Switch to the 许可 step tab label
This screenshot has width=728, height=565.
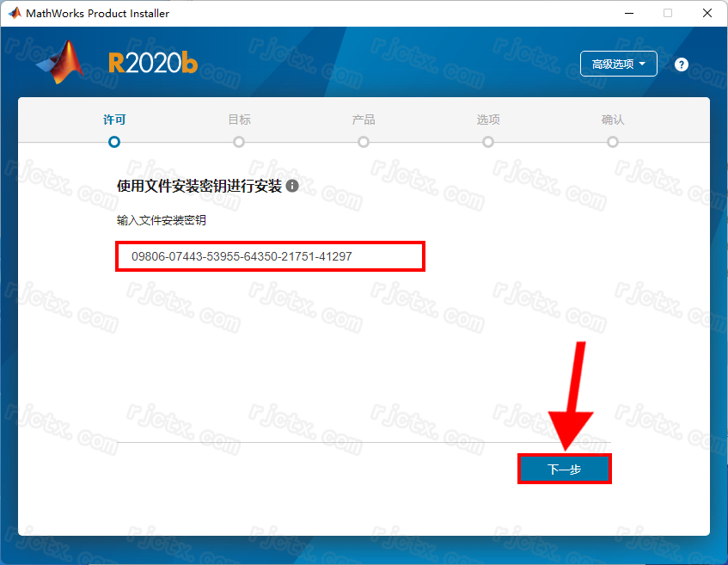click(x=114, y=120)
